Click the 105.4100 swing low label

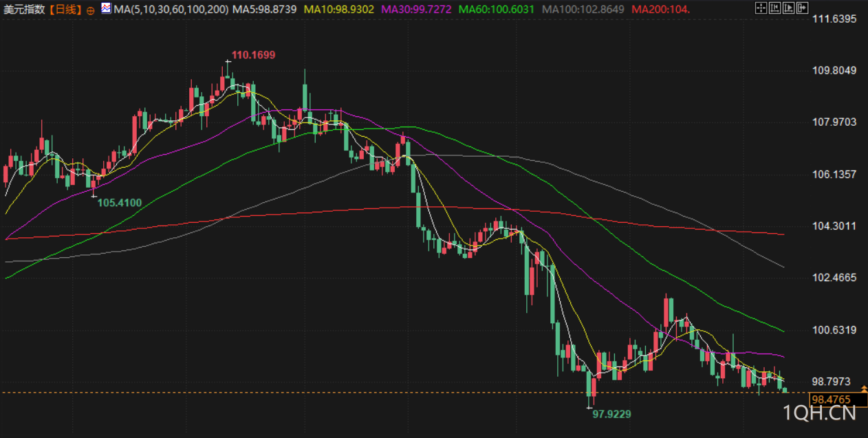point(120,202)
